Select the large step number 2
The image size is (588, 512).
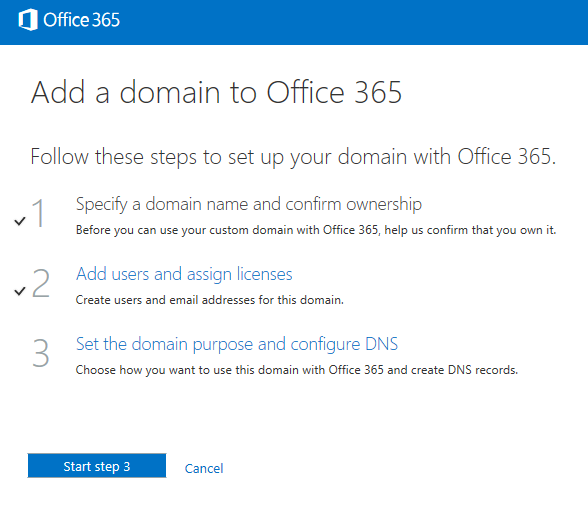pos(41,283)
